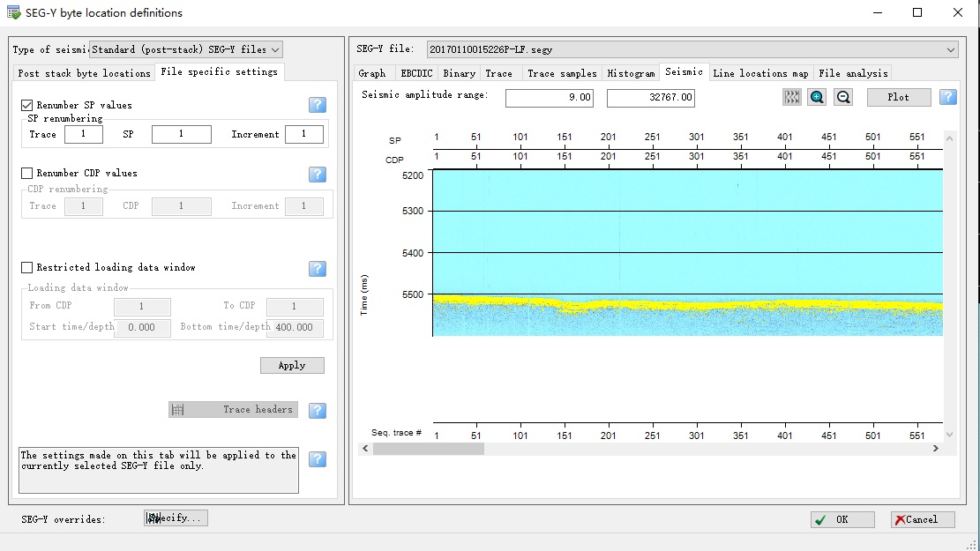Click the zoom in magnifier icon

click(x=817, y=97)
